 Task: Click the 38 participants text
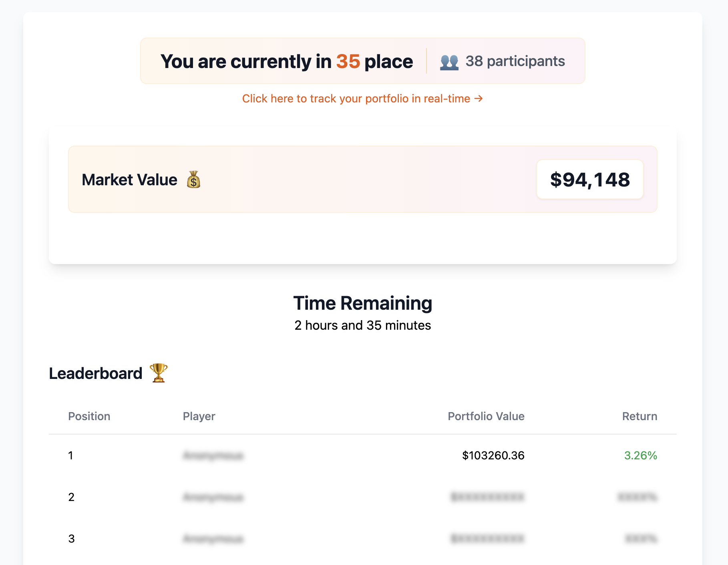[x=515, y=61]
